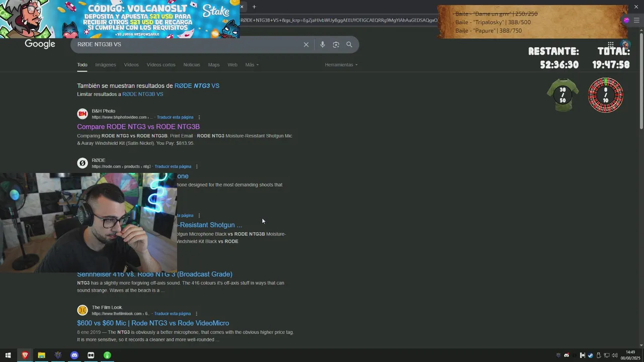Click the browser address bar URL
The width and height of the screenshot is (644, 362).
[x=339, y=20]
